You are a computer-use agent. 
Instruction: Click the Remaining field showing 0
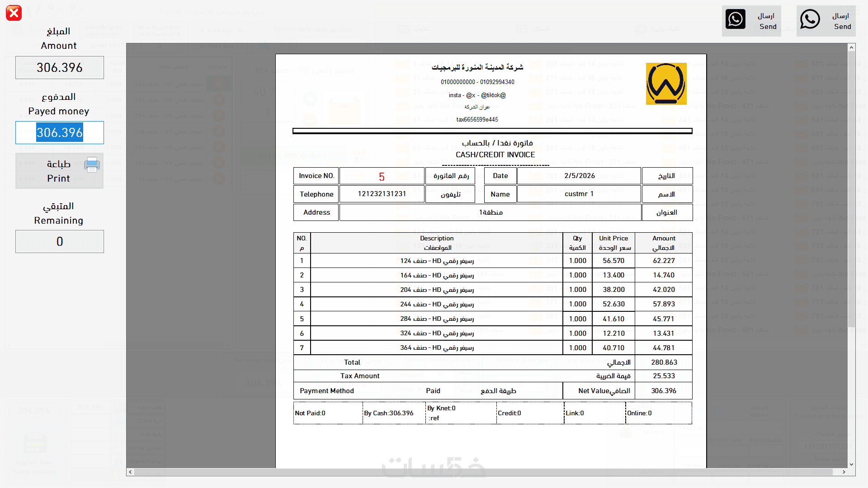point(60,242)
